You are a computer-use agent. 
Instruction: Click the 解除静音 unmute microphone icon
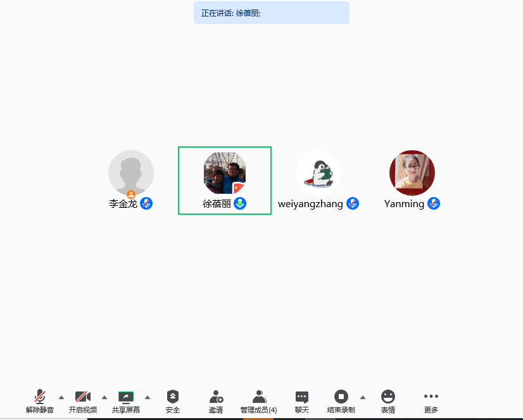coord(40,397)
